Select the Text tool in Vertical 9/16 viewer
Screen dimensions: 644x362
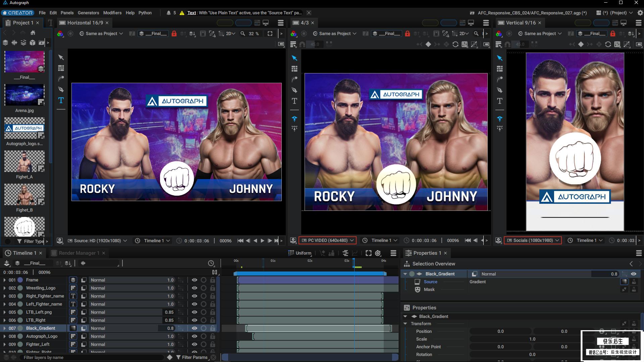point(500,101)
